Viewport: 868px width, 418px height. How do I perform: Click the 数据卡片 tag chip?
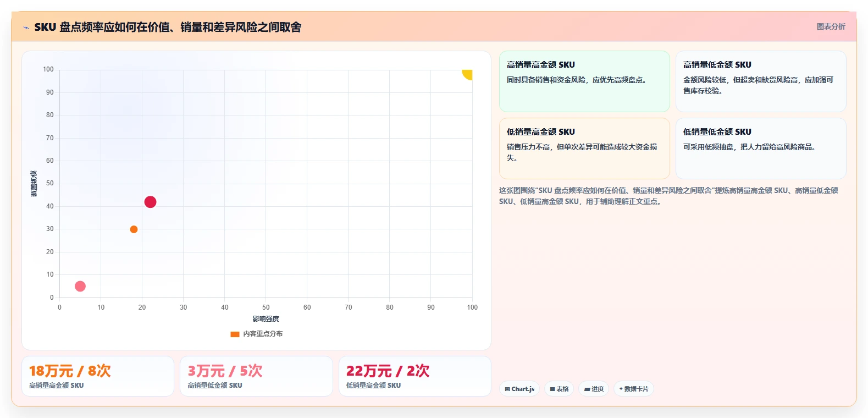click(x=633, y=389)
